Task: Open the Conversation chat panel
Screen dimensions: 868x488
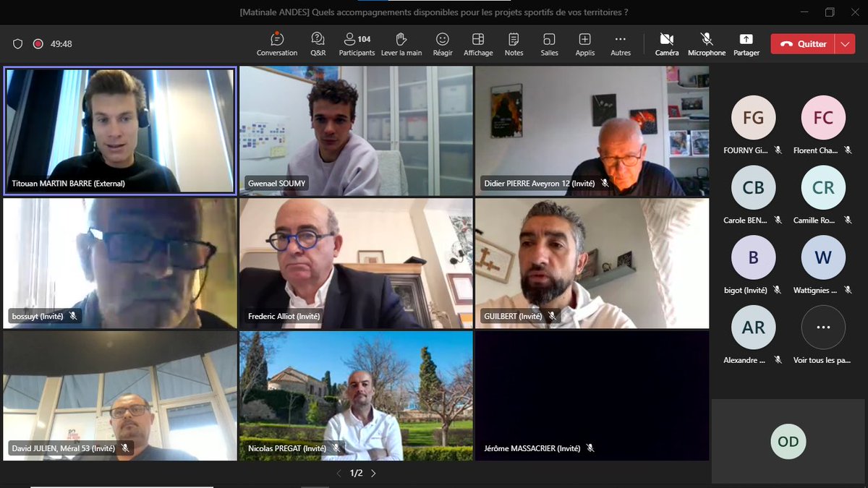Action: pyautogui.click(x=277, y=44)
